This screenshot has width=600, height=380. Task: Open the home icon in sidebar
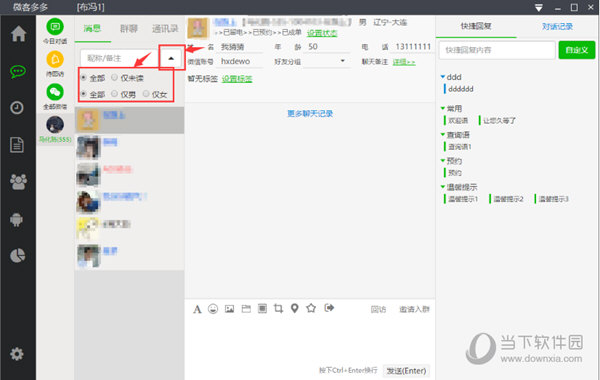pyautogui.click(x=18, y=34)
